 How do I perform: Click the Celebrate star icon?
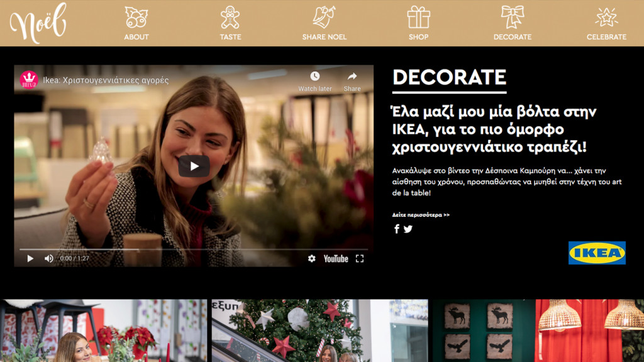tap(606, 17)
